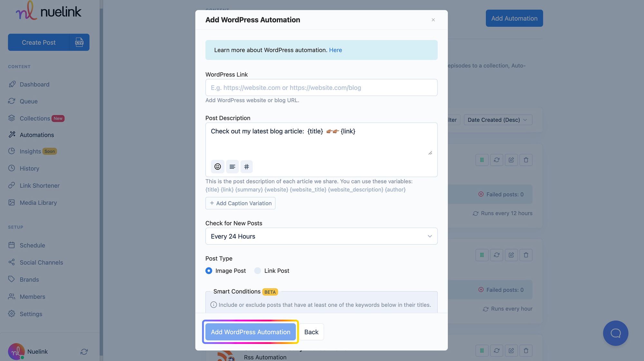Select Image Post radio button
This screenshot has width=644, height=361.
tap(209, 271)
